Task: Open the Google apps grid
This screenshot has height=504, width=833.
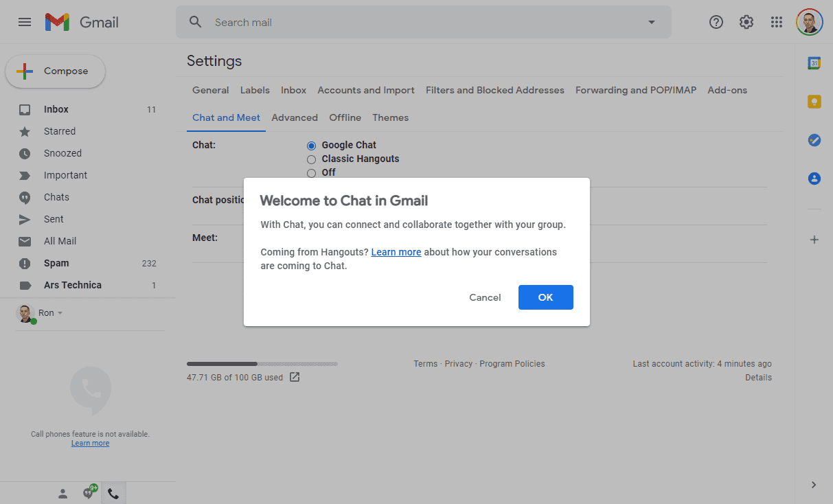Action: (776, 22)
